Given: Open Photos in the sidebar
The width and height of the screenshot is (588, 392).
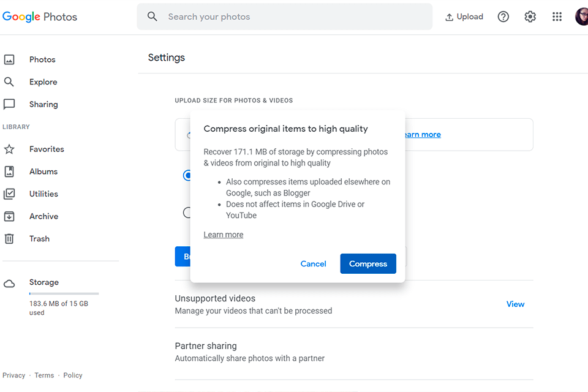Looking at the screenshot, I should pyautogui.click(x=42, y=59).
